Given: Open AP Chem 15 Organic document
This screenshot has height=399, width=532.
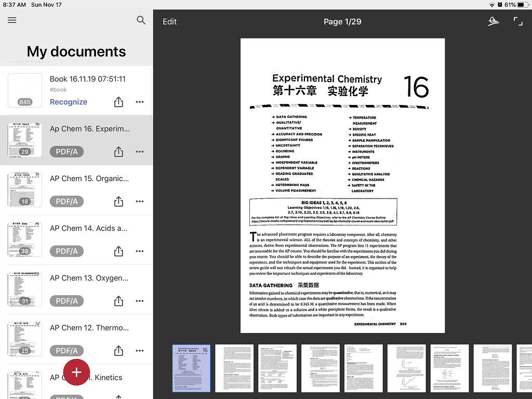Looking at the screenshot, I should 89,179.
